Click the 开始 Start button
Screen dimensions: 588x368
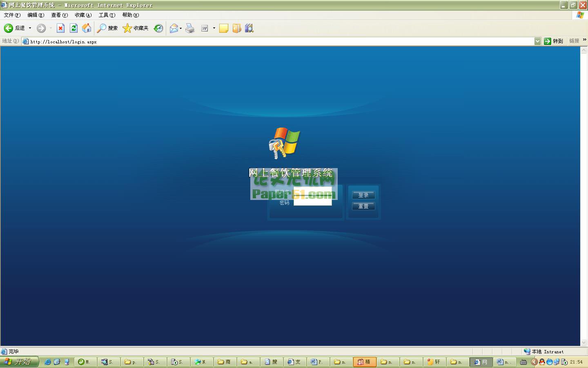point(19,362)
